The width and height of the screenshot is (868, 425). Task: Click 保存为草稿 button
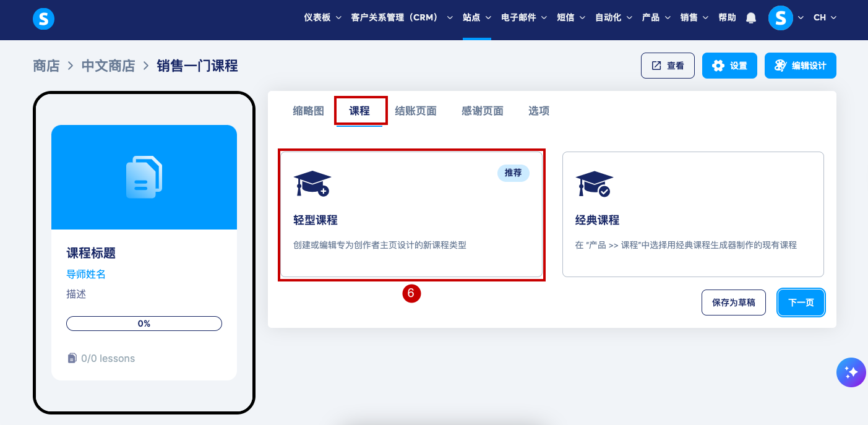(733, 303)
